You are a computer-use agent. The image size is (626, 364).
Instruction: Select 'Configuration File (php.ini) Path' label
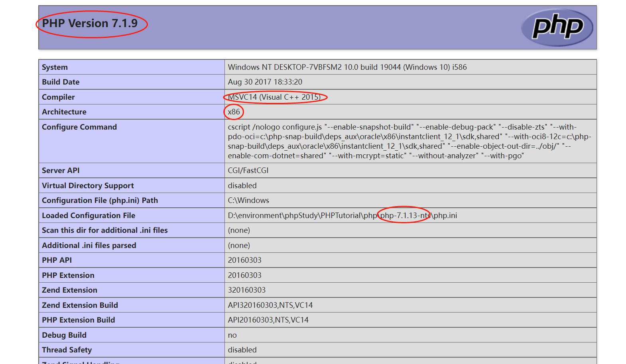(x=100, y=201)
